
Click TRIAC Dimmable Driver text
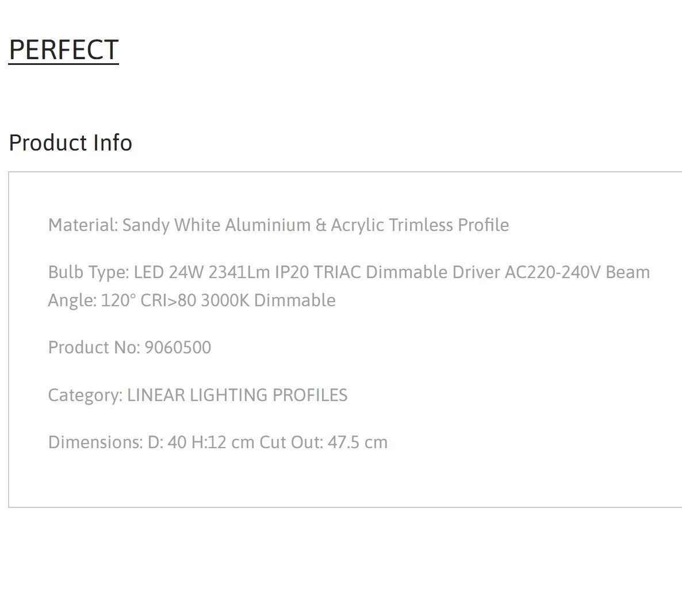(x=407, y=272)
